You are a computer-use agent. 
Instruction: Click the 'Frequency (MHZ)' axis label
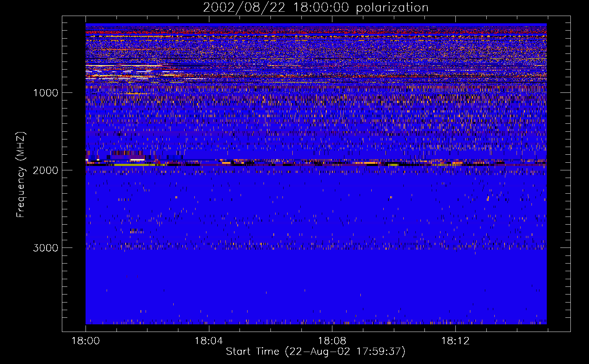[x=21, y=175]
